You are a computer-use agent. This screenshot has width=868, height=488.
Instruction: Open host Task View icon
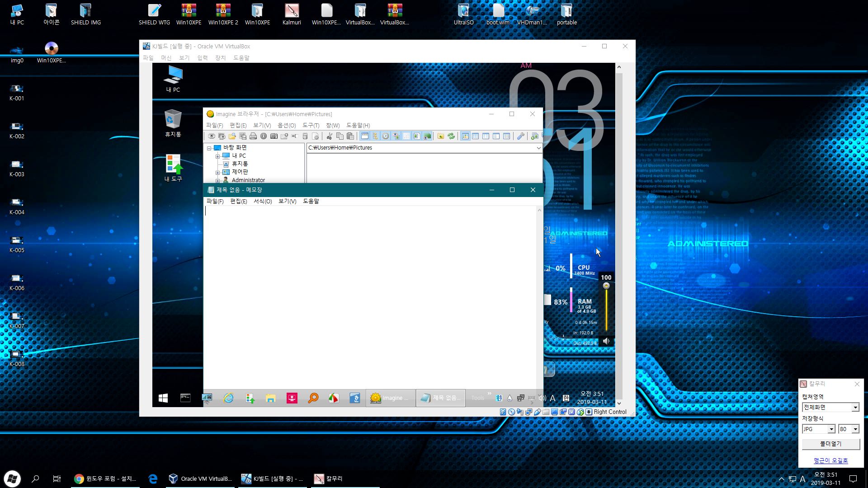57,479
